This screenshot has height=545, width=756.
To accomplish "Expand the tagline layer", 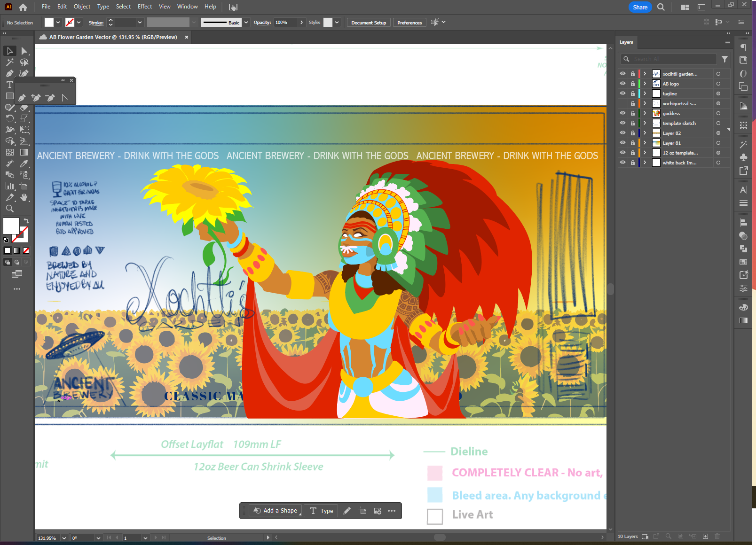I will pos(645,93).
